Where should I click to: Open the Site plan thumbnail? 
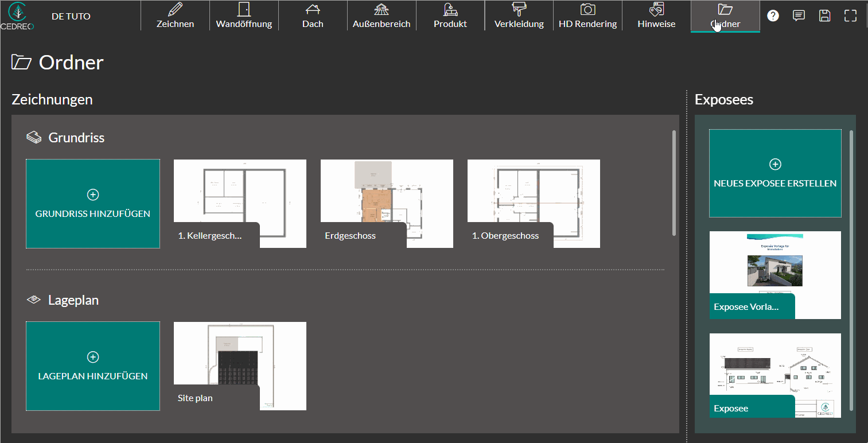(240, 366)
